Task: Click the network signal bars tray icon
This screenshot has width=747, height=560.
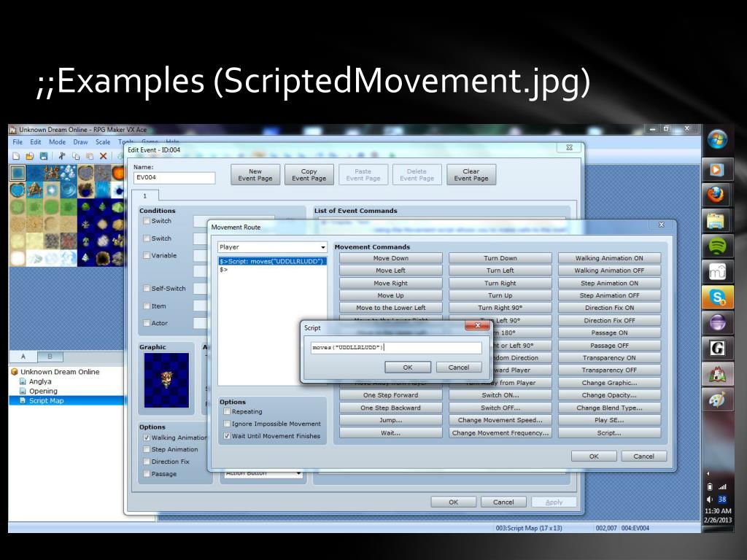Action: (723, 486)
